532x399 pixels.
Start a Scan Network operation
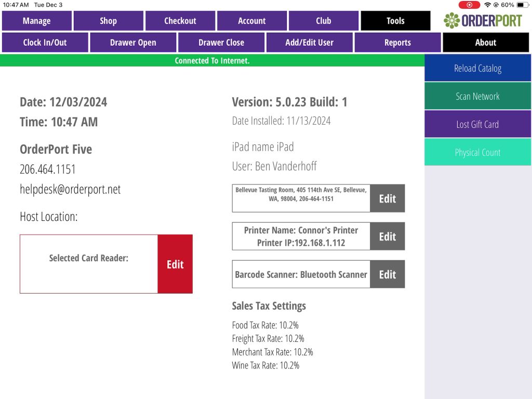coord(477,96)
